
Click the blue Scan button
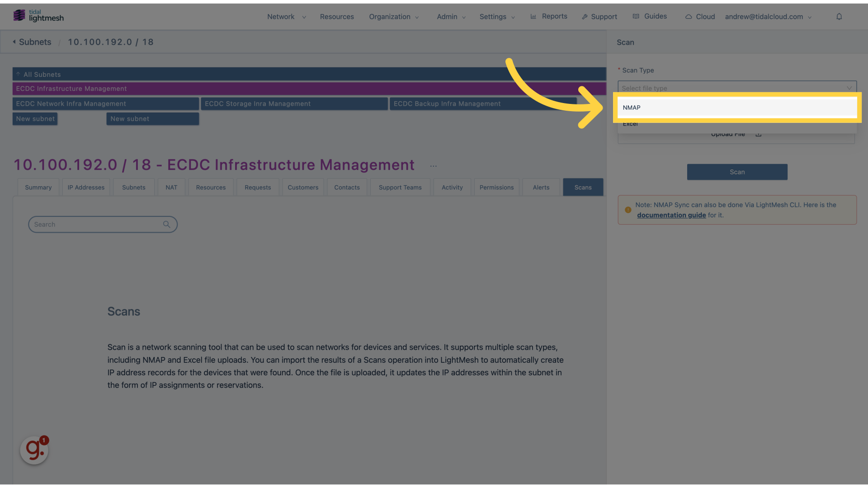coord(737,172)
